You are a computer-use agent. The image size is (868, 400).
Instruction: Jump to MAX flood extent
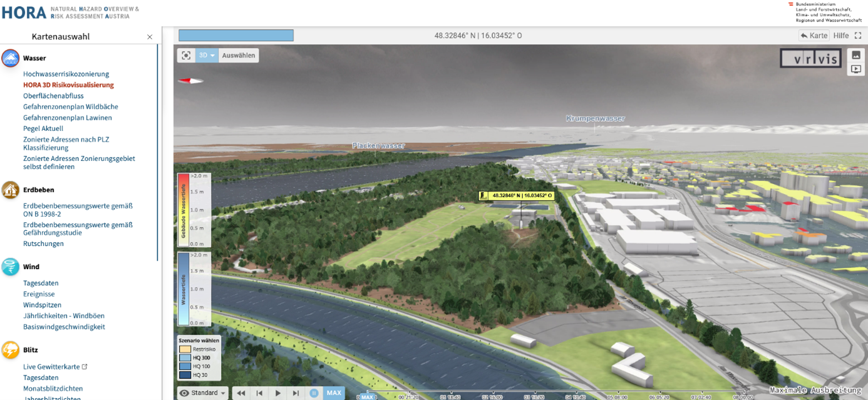[334, 393]
